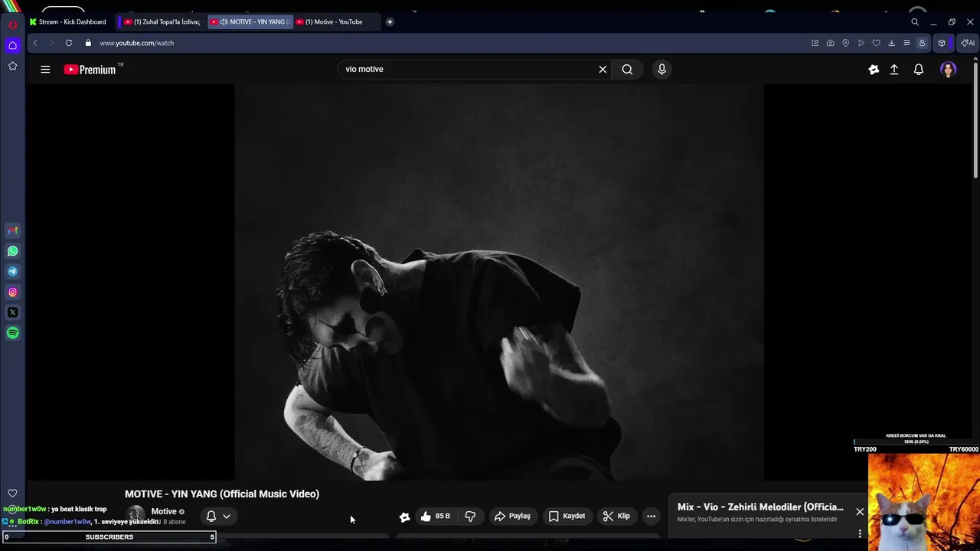Image resolution: width=980 pixels, height=551 pixels.
Task: Select the MOTIVE - YIN YANG tab
Action: pyautogui.click(x=250, y=21)
